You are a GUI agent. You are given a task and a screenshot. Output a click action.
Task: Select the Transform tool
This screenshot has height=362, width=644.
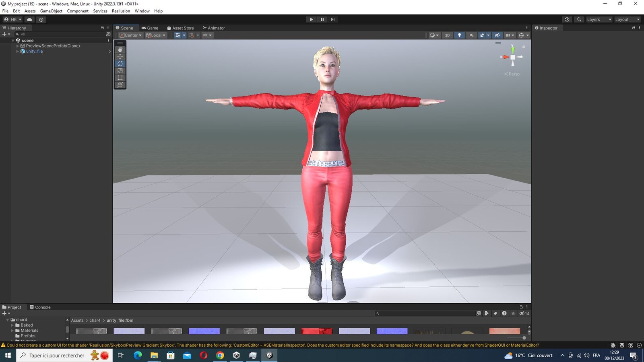pyautogui.click(x=120, y=85)
